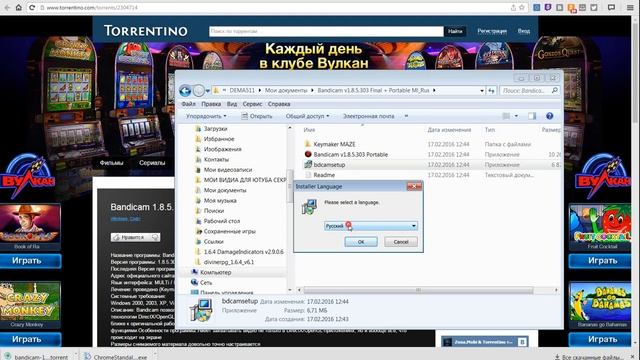Click Мои документы in the address breadcrumb
640x360 pixels.
[286, 91]
